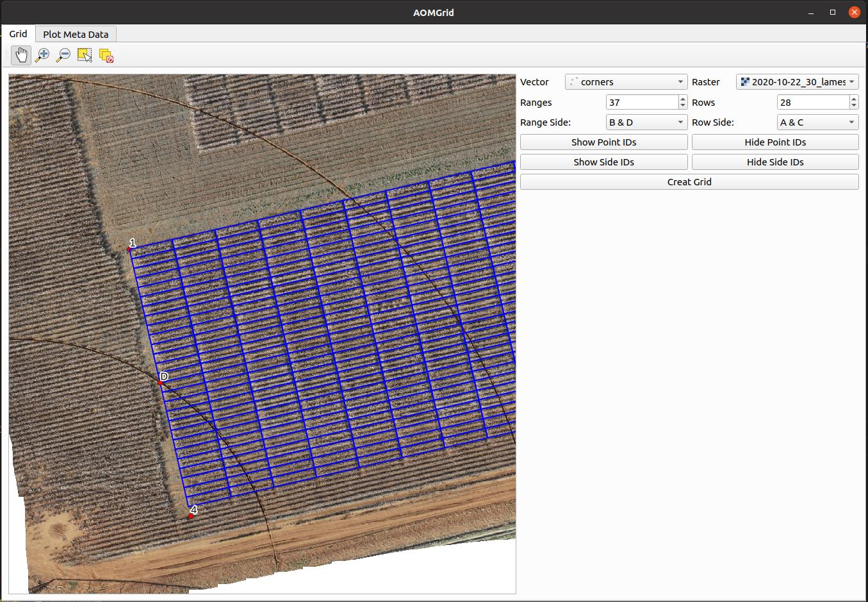Activate the Zoom In magnifier tool
The height and width of the screenshot is (602, 868).
click(42, 55)
